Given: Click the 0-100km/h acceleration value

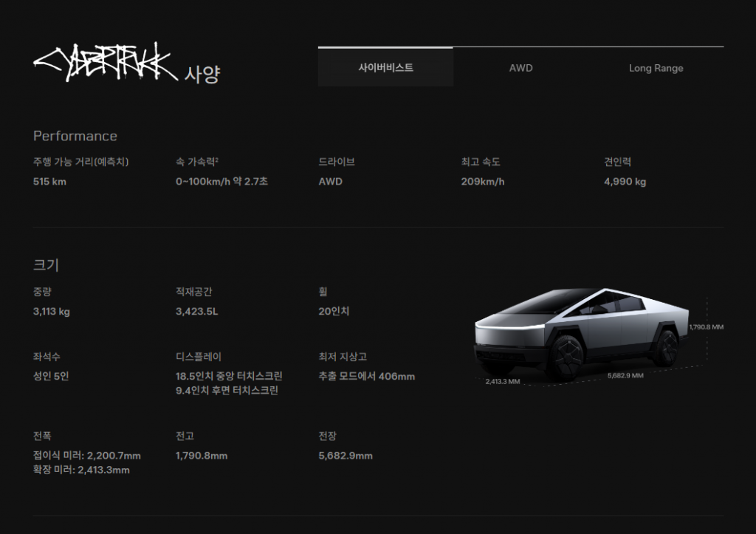Looking at the screenshot, I should [221, 182].
